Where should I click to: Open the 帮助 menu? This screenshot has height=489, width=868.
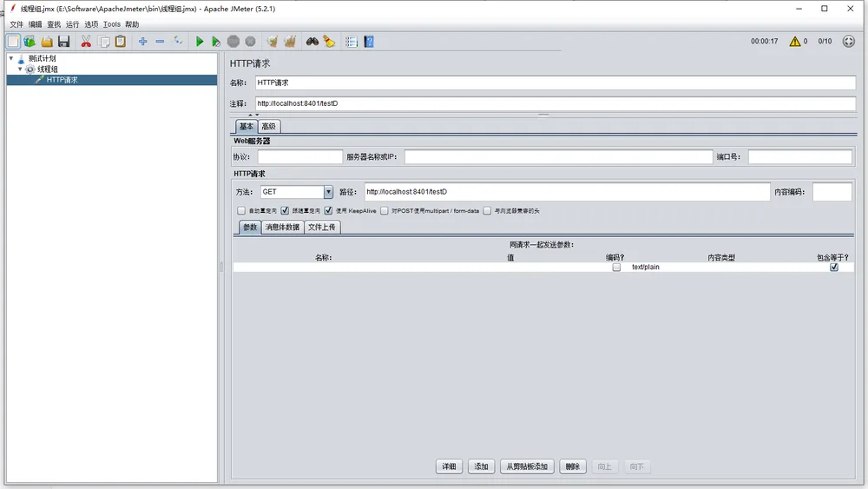[132, 24]
